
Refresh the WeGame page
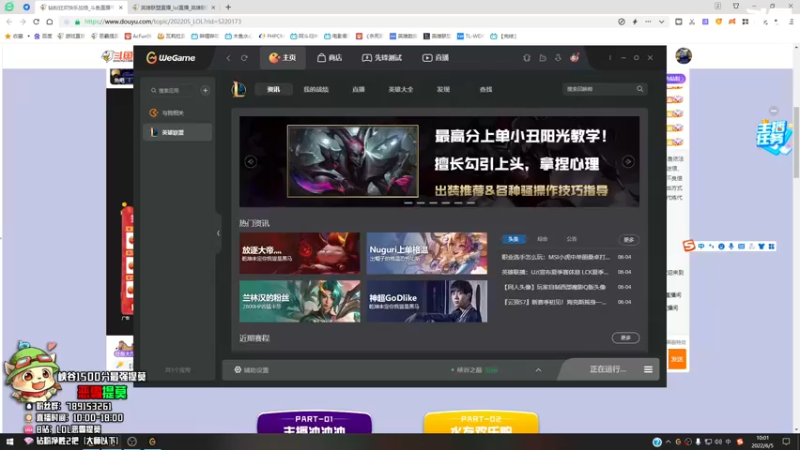coord(244,58)
